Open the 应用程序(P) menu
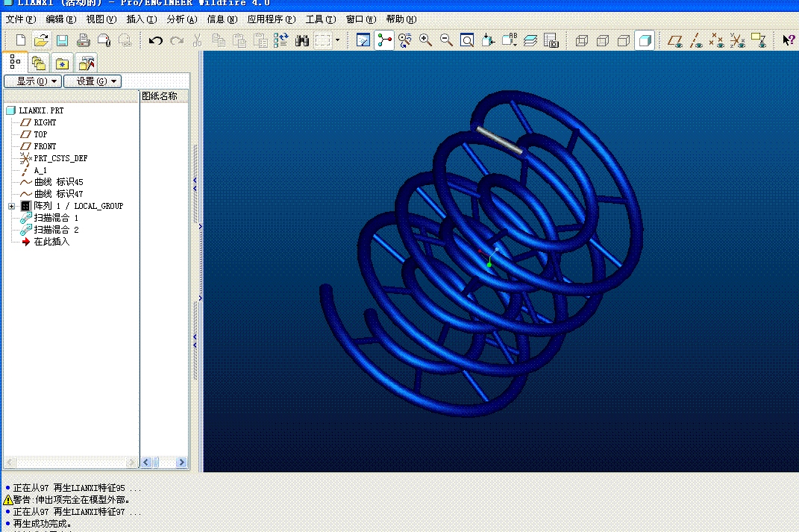This screenshot has height=532, width=799. coord(272,19)
